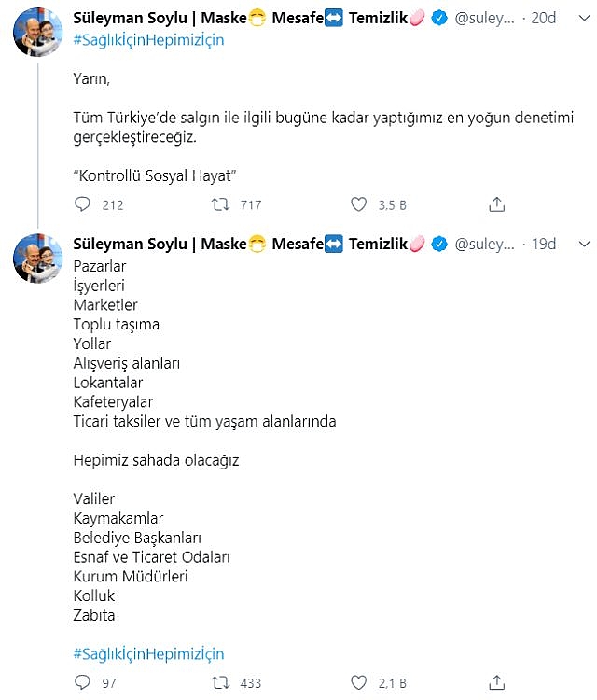The height and width of the screenshot is (700, 597).
Task: Open the more-options chevron on the 20d tweet
Action: click(x=584, y=19)
